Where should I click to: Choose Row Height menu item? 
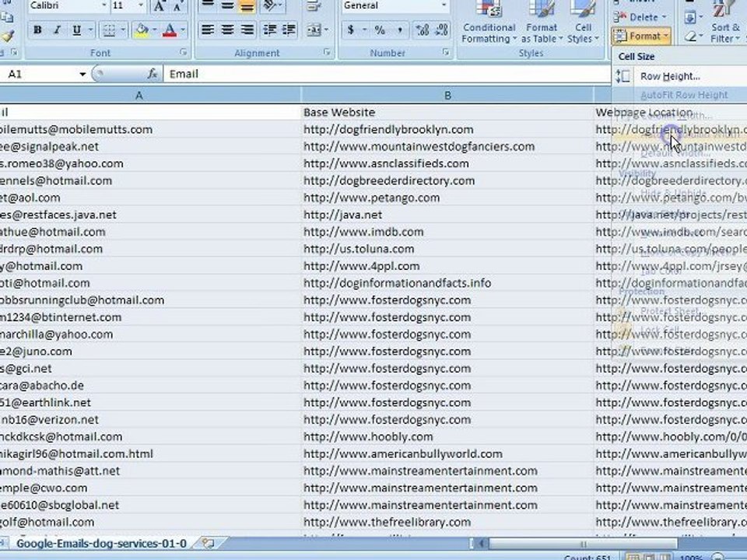pos(670,76)
